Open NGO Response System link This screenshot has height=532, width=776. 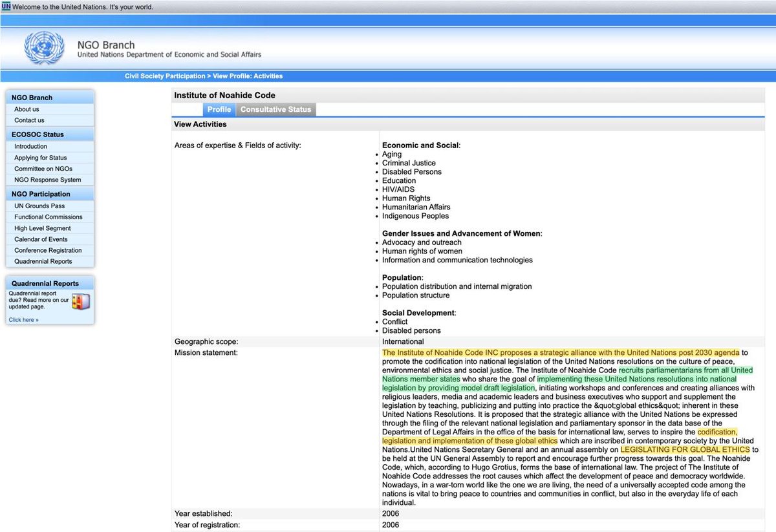pos(47,180)
